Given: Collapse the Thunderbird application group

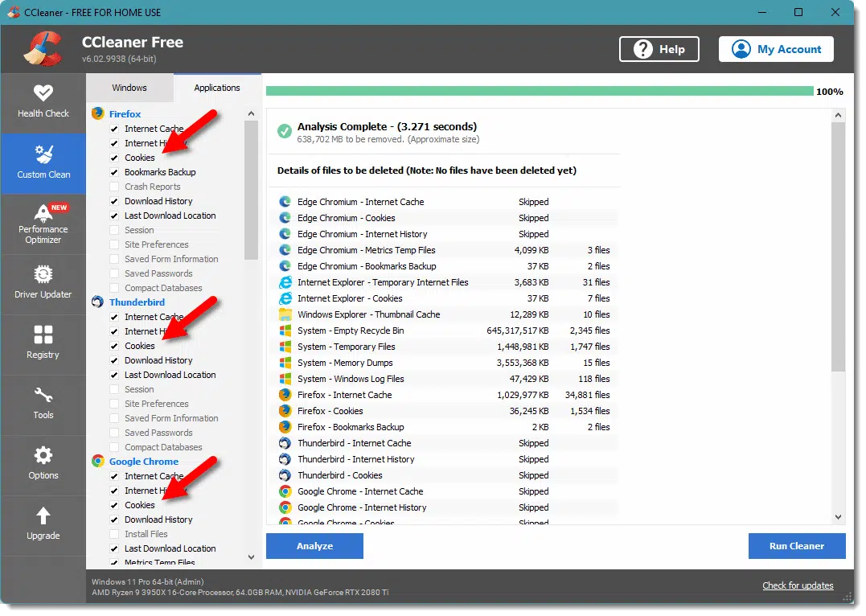Looking at the screenshot, I should point(137,302).
